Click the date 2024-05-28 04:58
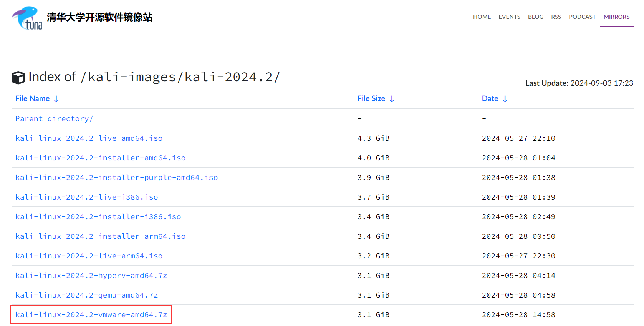 pyautogui.click(x=519, y=295)
